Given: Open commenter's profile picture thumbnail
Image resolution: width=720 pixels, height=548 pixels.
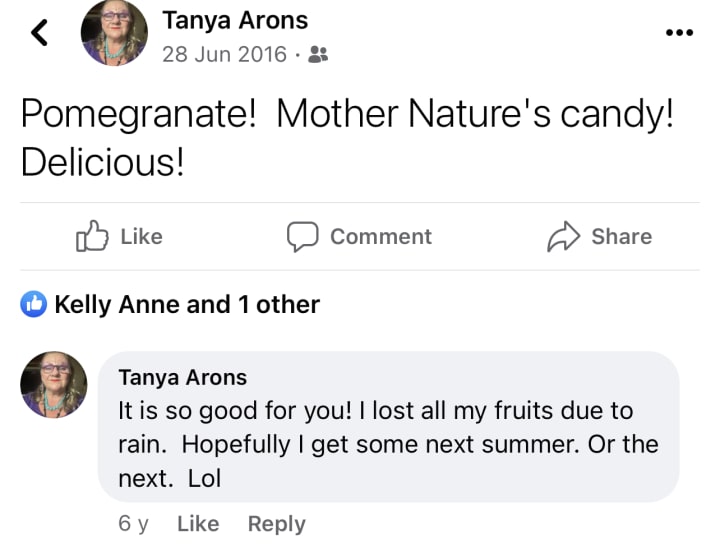Looking at the screenshot, I should 53,384.
